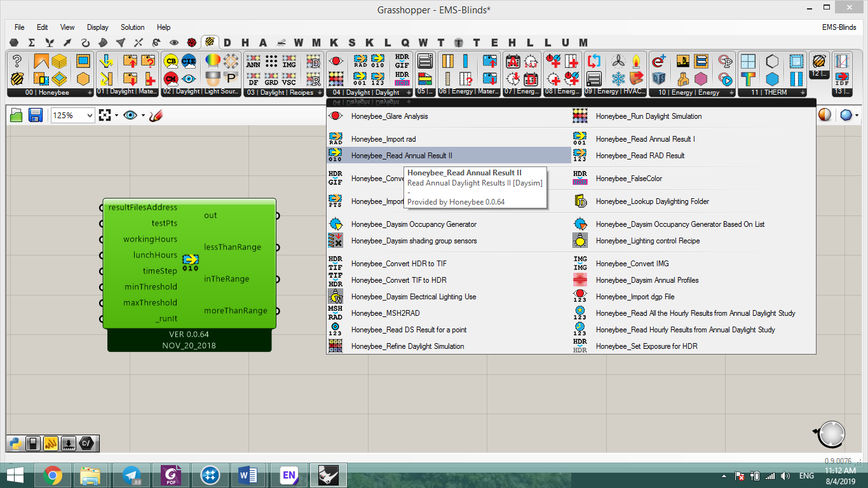Click the Python icon on the canvas
The width and height of the screenshot is (868, 488).
(15, 443)
